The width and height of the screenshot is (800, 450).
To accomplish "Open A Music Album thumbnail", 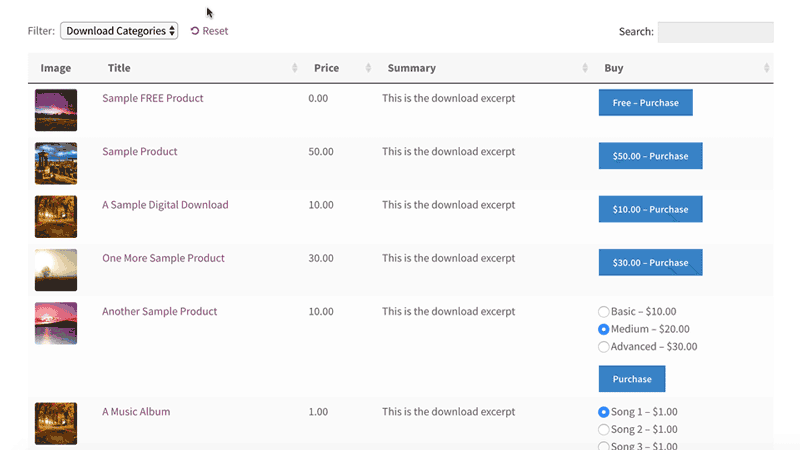I will pos(56,423).
